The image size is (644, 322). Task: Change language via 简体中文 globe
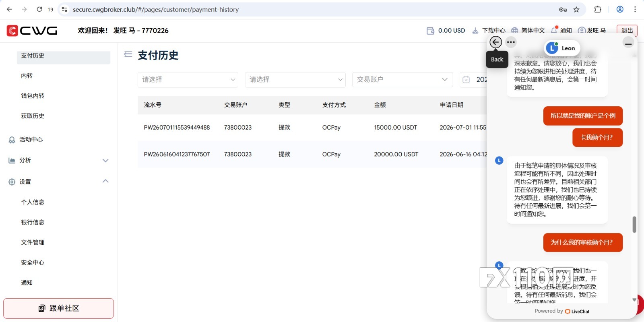(x=528, y=31)
